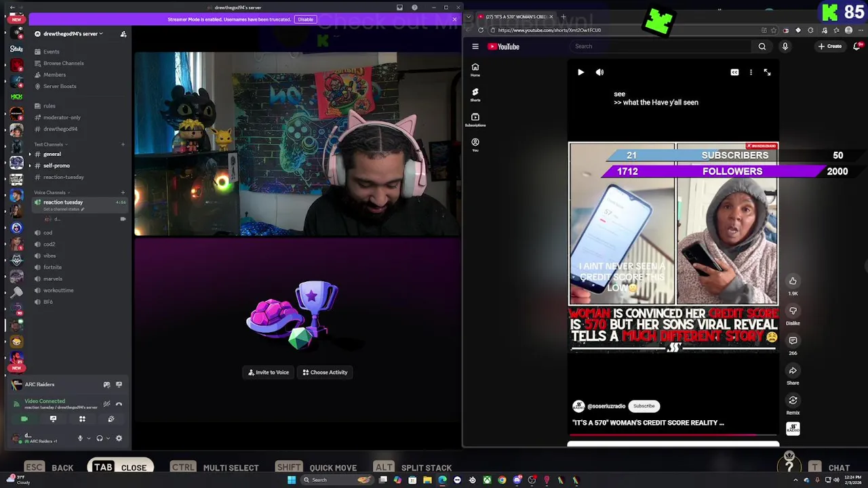868x488 pixels.
Task: Add a channel to the Text Channels category
Action: click(123, 144)
